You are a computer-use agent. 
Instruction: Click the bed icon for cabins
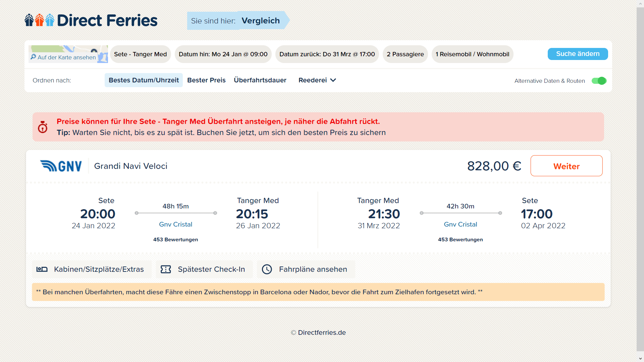[42, 269]
